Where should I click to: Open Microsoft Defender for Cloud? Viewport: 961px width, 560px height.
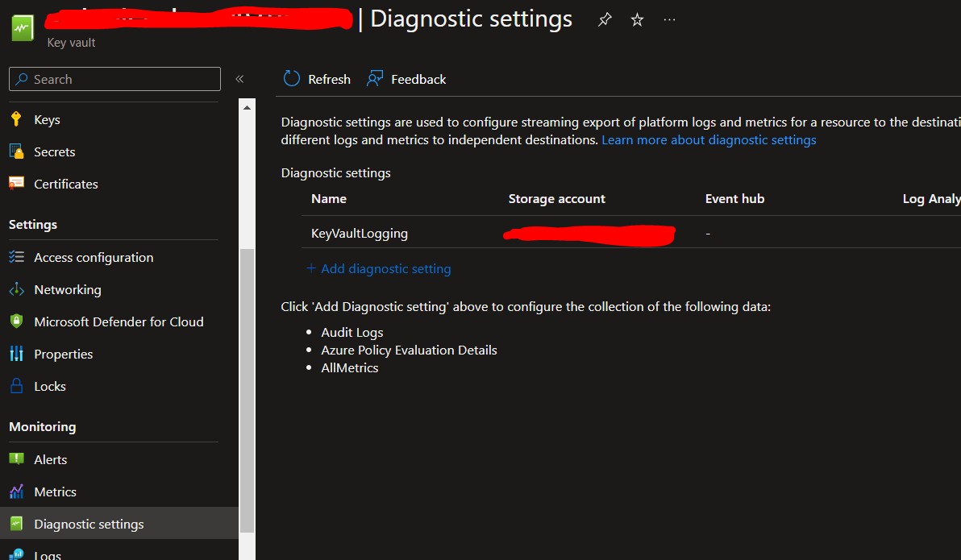[x=119, y=321]
